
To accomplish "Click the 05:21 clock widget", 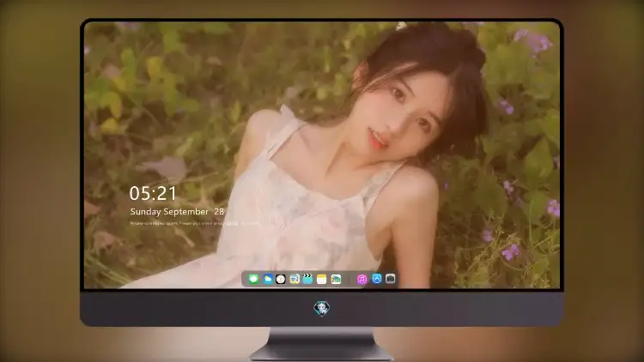I will pyautogui.click(x=153, y=193).
